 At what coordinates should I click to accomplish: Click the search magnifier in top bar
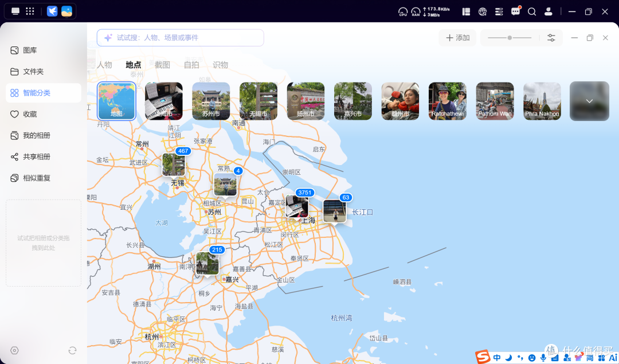tap(532, 12)
